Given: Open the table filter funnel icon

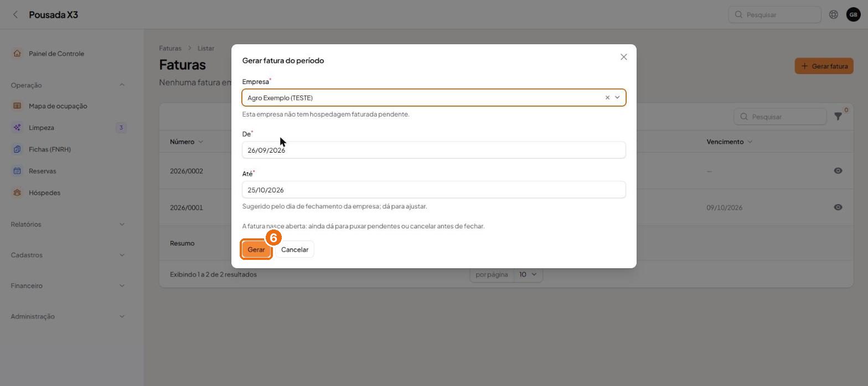Looking at the screenshot, I should (838, 117).
